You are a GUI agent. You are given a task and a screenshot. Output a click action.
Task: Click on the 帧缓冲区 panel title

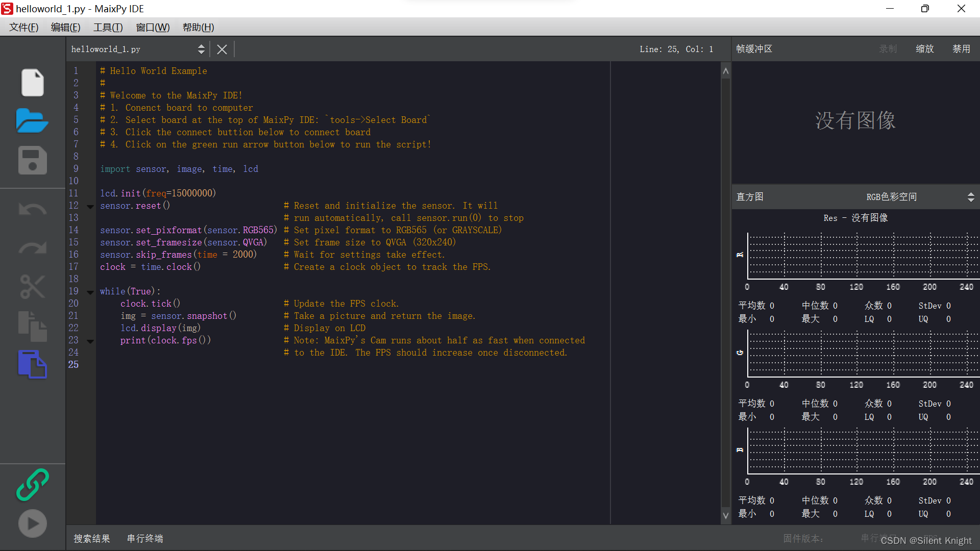[754, 49]
